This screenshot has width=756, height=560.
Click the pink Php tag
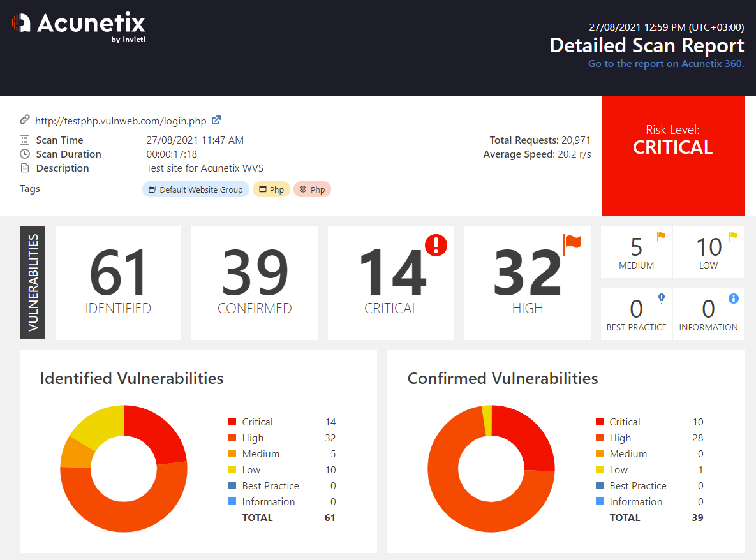coord(312,189)
